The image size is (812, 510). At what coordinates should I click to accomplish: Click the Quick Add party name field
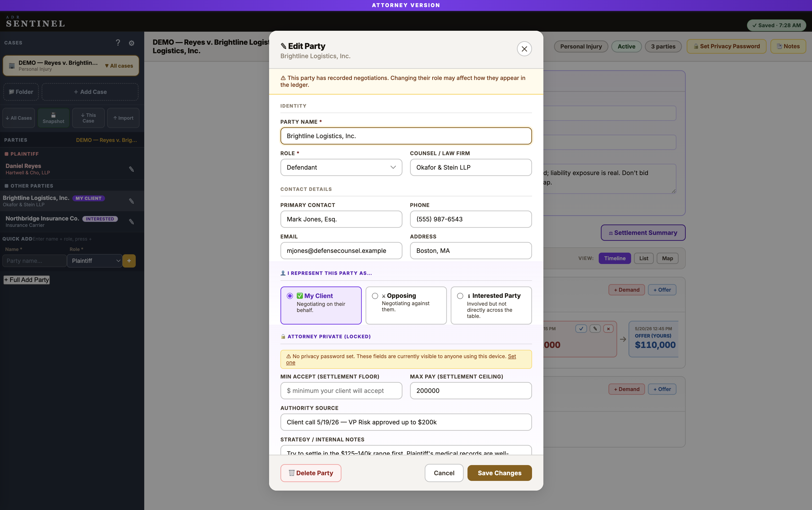click(34, 261)
